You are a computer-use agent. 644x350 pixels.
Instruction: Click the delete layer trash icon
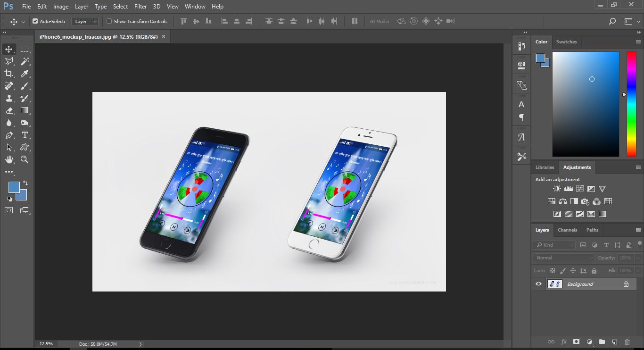(627, 342)
